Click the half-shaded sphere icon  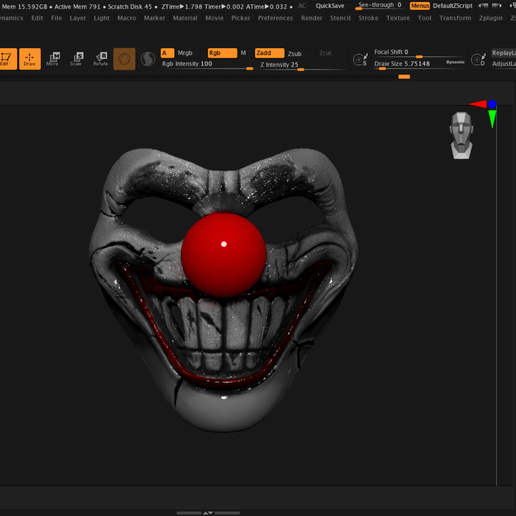click(148, 59)
